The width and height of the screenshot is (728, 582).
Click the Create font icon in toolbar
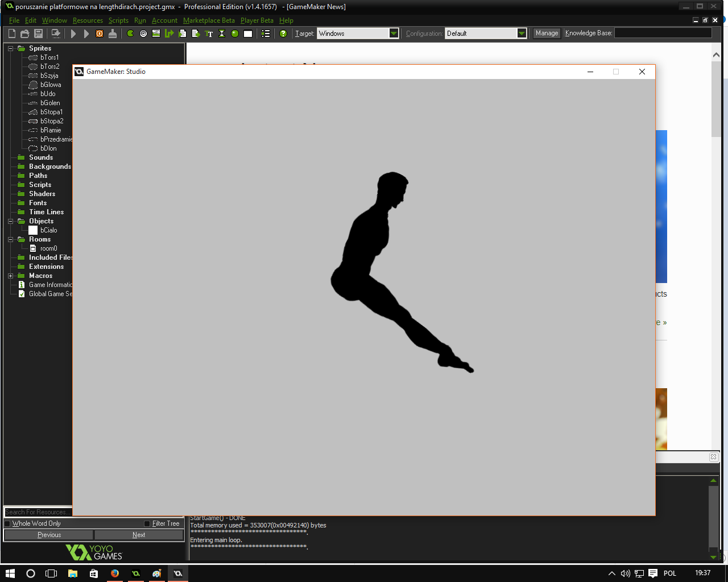[x=209, y=34]
